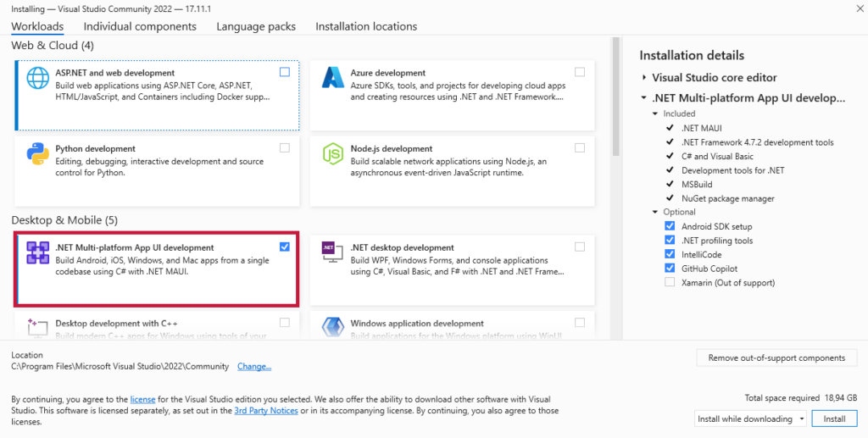This screenshot has height=438, width=868.
Task: Collapse the Included components list
Action: click(x=654, y=114)
